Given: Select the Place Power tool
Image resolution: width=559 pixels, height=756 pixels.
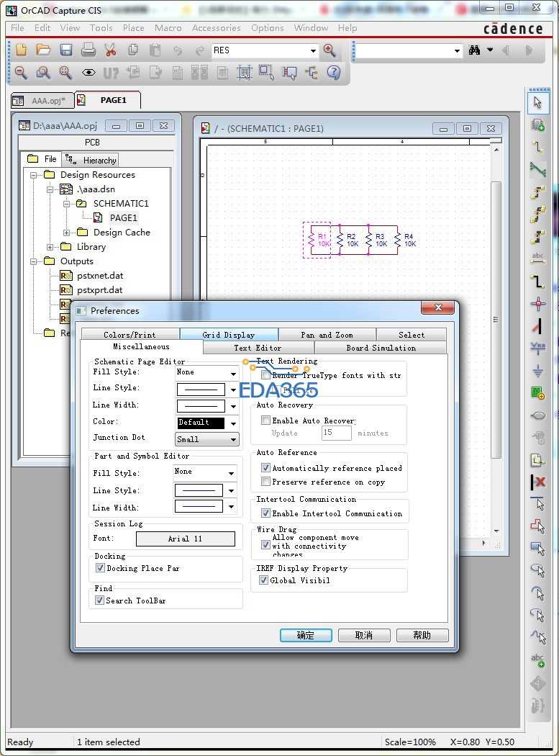Looking at the screenshot, I should [538, 348].
